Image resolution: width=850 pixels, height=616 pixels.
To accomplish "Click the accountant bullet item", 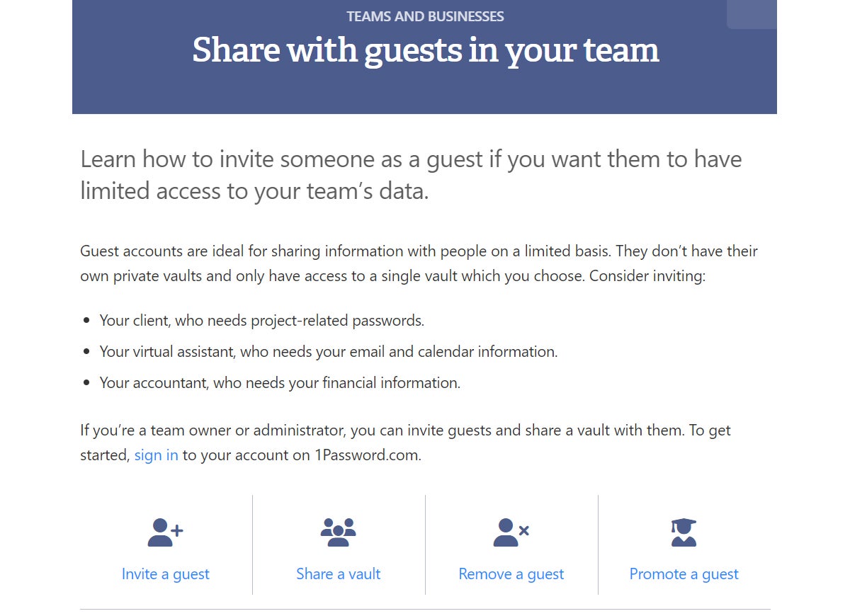I will pyautogui.click(x=280, y=383).
